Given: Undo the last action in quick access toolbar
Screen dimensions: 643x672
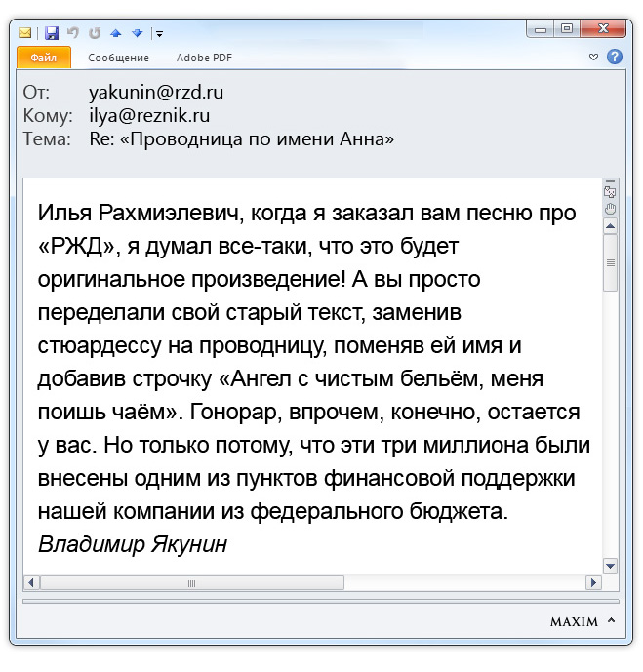Looking at the screenshot, I should (73, 32).
